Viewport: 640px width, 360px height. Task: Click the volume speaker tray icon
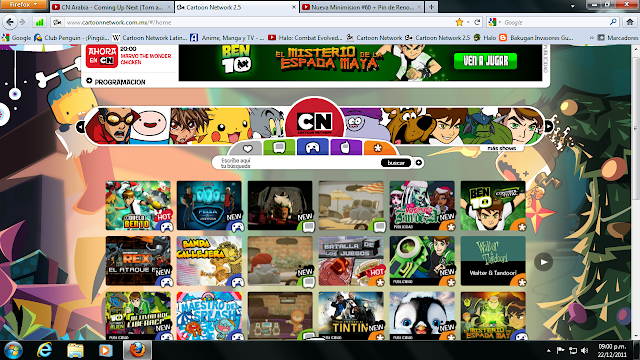[584, 350]
